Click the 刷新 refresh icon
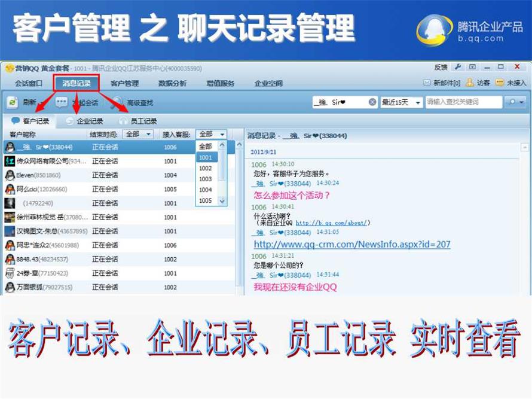This screenshot has height=399, width=532. pos(12,102)
